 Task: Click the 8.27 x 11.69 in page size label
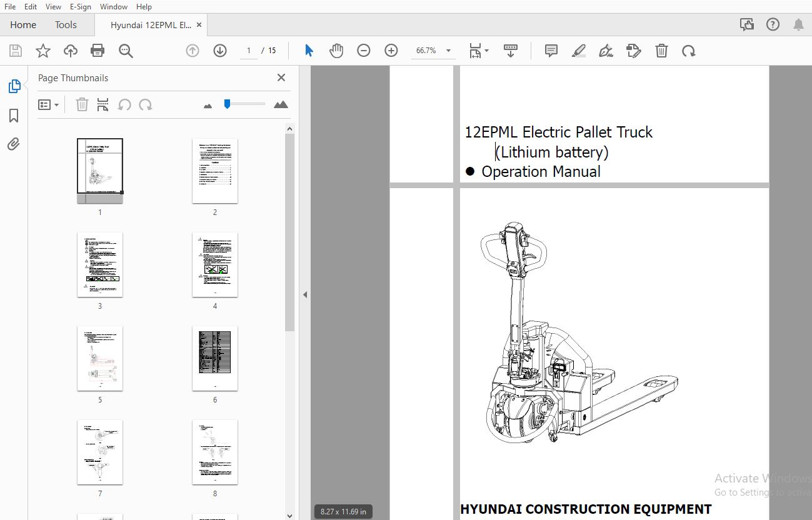point(343,511)
